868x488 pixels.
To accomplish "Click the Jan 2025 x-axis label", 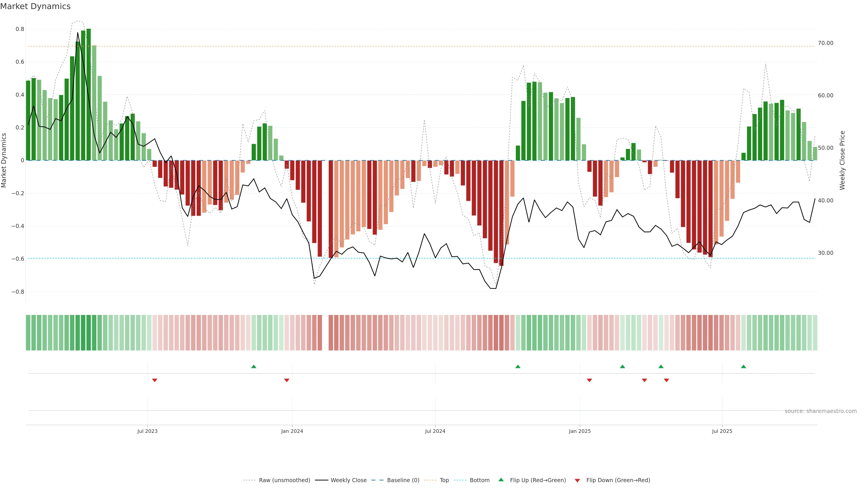I will coord(580,431).
